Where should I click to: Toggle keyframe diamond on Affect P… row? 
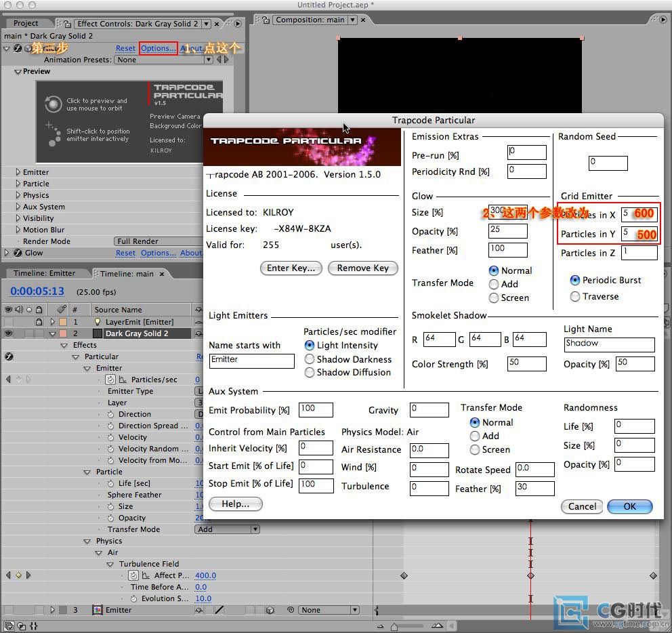coord(18,575)
